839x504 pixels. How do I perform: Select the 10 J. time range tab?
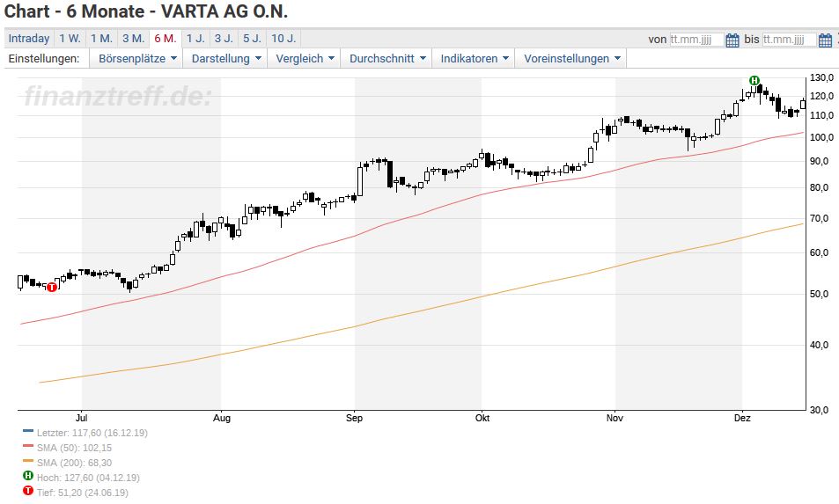pyautogui.click(x=283, y=39)
